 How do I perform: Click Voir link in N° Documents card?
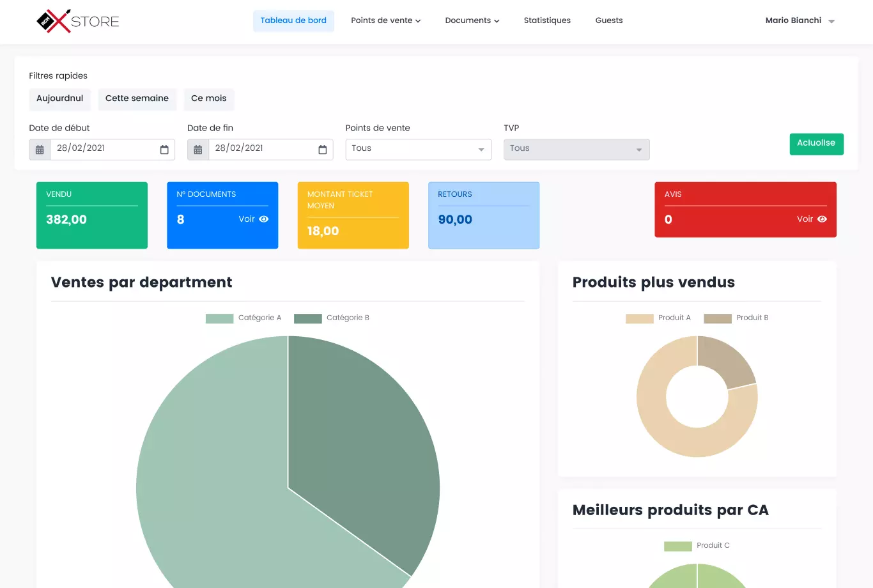247,219
